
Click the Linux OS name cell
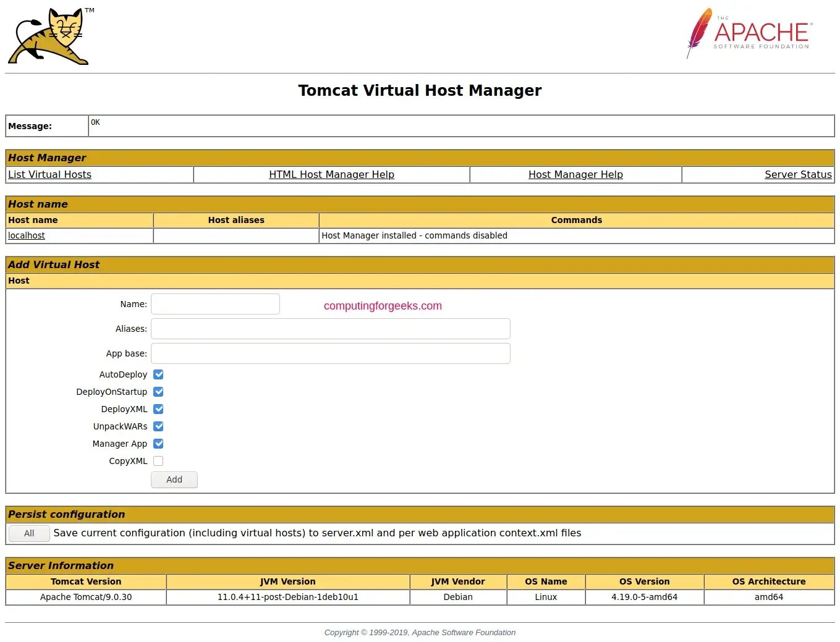(x=546, y=597)
